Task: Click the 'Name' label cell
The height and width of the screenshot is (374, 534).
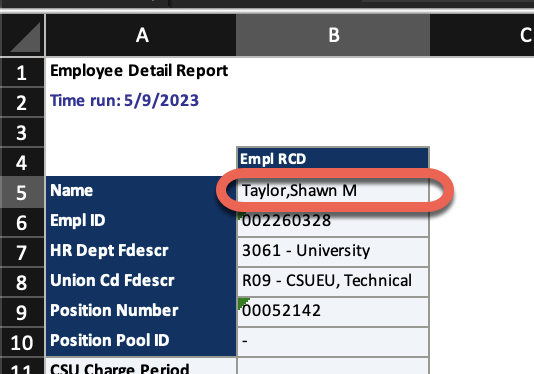Action: pos(141,192)
